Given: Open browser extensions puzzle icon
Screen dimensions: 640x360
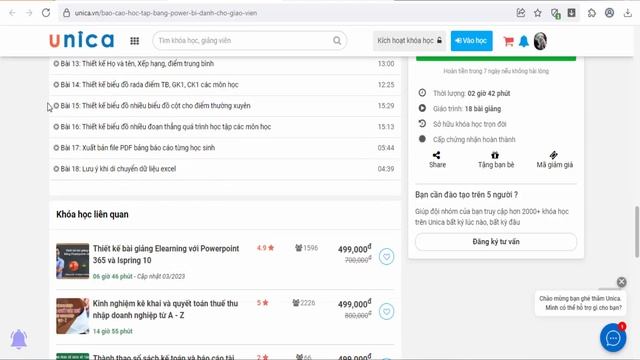Looking at the screenshot, I should coord(592,13).
